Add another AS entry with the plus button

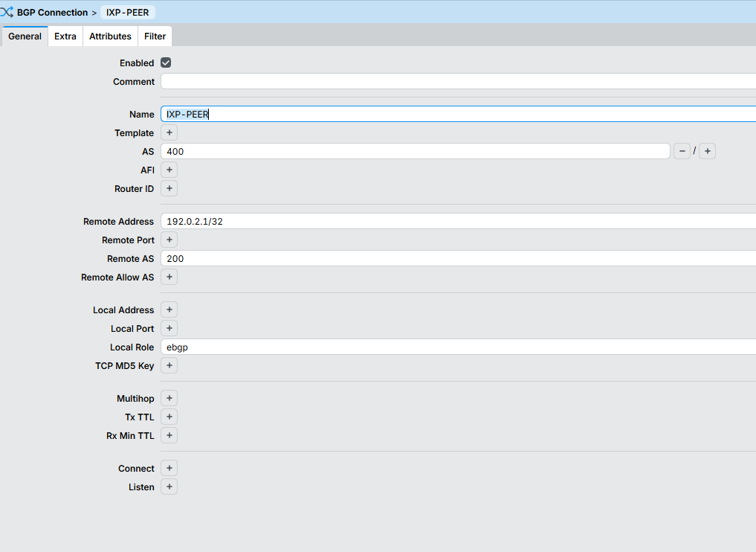tap(707, 151)
